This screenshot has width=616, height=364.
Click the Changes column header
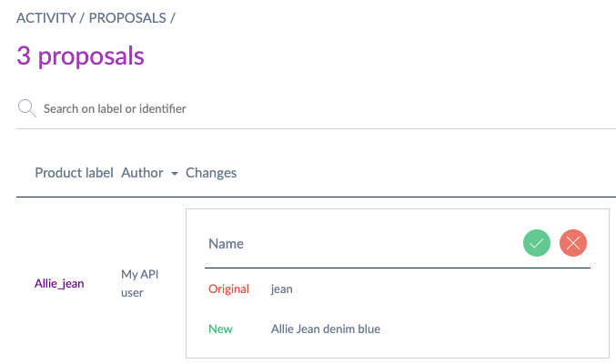coord(211,173)
